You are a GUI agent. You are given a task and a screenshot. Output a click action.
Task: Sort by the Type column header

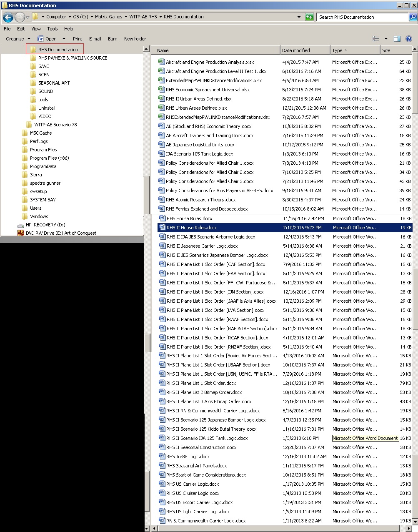[355, 50]
